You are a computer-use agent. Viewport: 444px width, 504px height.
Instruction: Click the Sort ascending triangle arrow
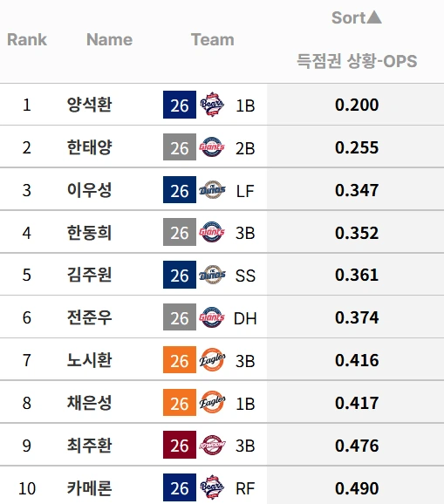374,17
